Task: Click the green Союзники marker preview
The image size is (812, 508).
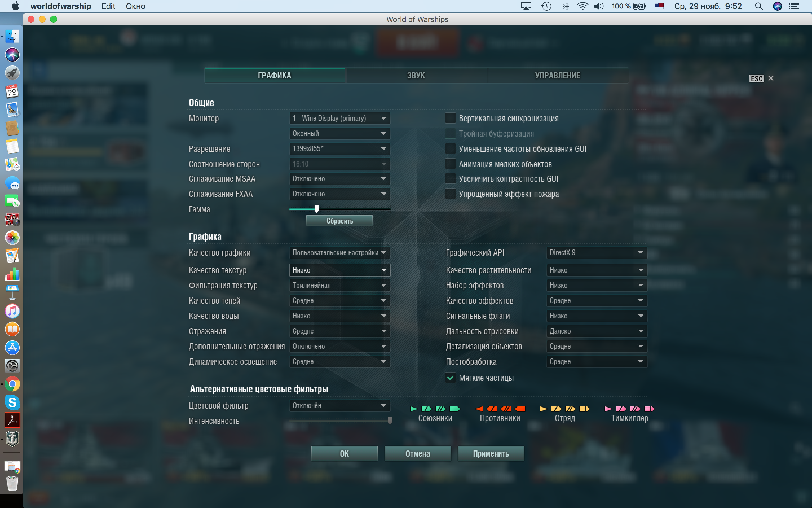Action: click(435, 409)
